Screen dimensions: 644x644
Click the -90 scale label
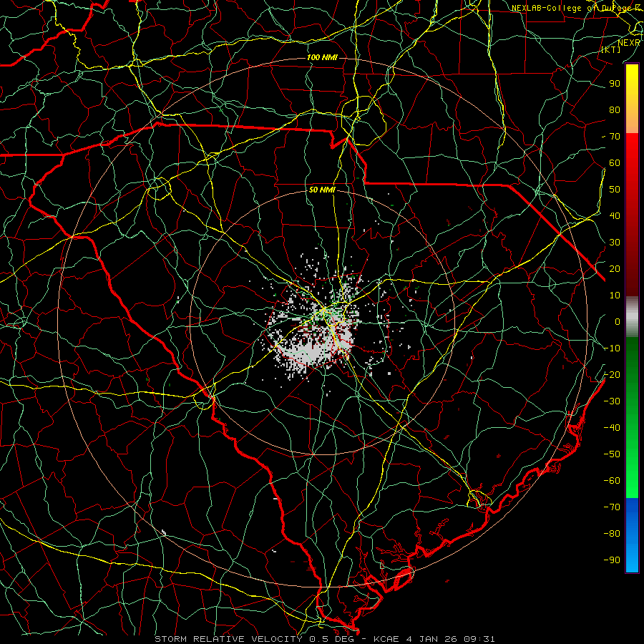click(612, 560)
